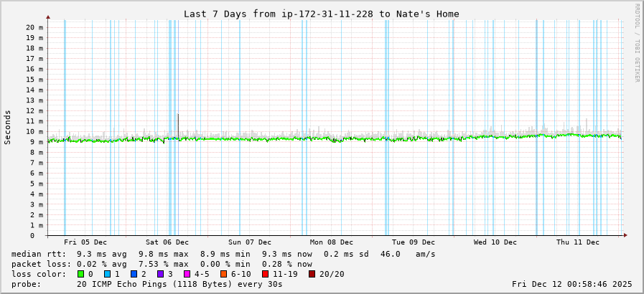Click the timestamp 'Fri Dec 12 00:58:46 2025'
Viewport: 644px width, 294px height.
click(x=571, y=284)
